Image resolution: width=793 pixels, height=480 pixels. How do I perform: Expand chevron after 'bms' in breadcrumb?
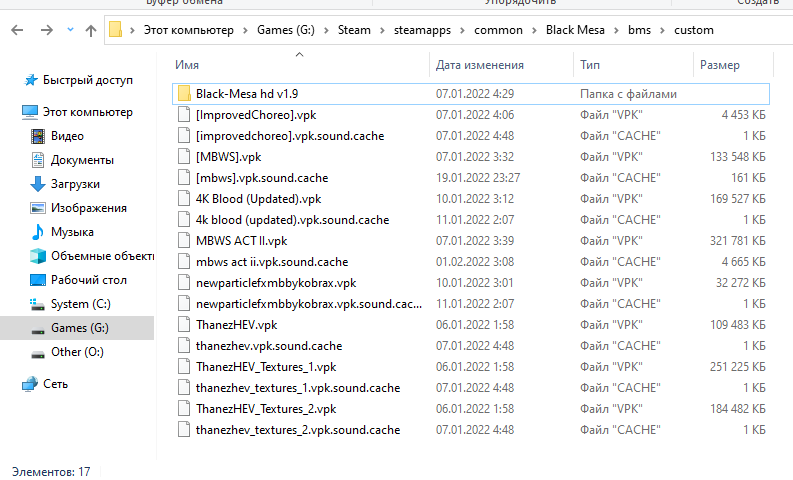tap(662, 30)
